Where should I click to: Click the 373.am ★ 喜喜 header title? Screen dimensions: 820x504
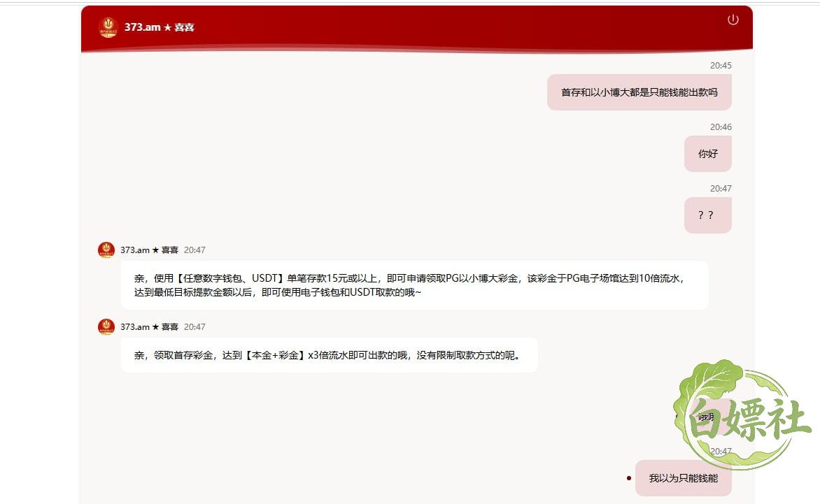159,27
